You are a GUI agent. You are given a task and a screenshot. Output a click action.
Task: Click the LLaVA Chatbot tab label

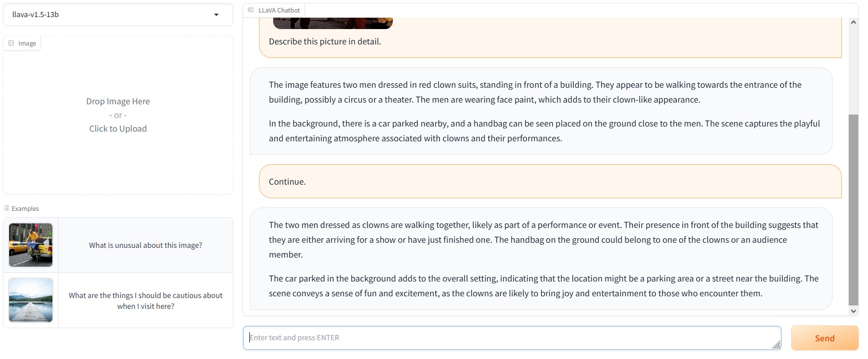(278, 10)
